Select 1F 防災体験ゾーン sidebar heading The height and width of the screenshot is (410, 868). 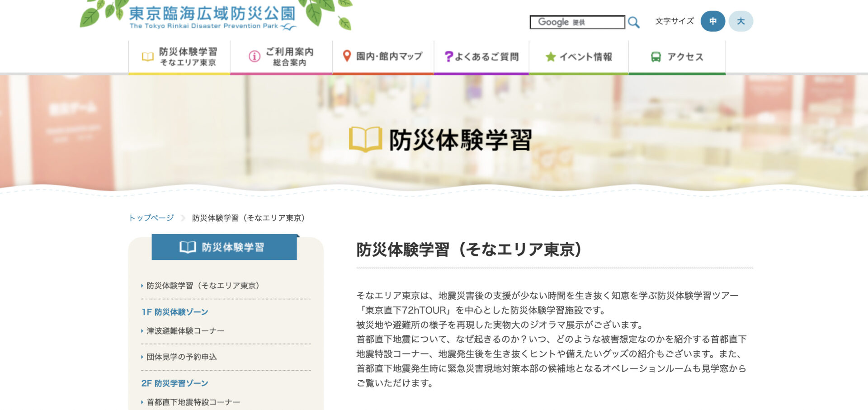point(175,312)
